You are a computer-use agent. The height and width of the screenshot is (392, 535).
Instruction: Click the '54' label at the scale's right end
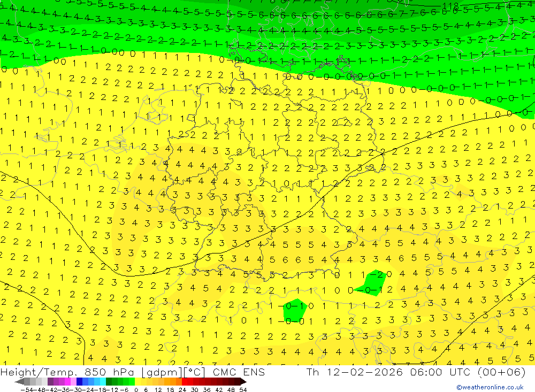243,390
